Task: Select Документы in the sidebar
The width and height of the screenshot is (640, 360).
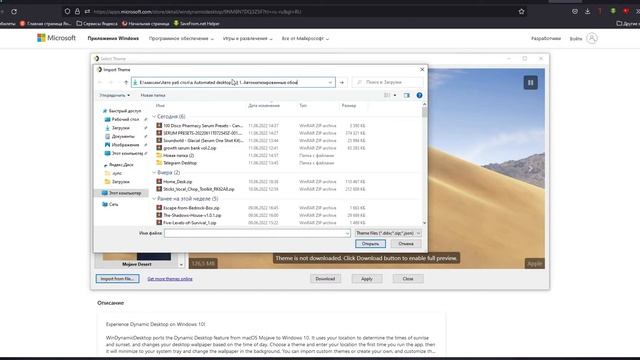Action: pos(120,136)
